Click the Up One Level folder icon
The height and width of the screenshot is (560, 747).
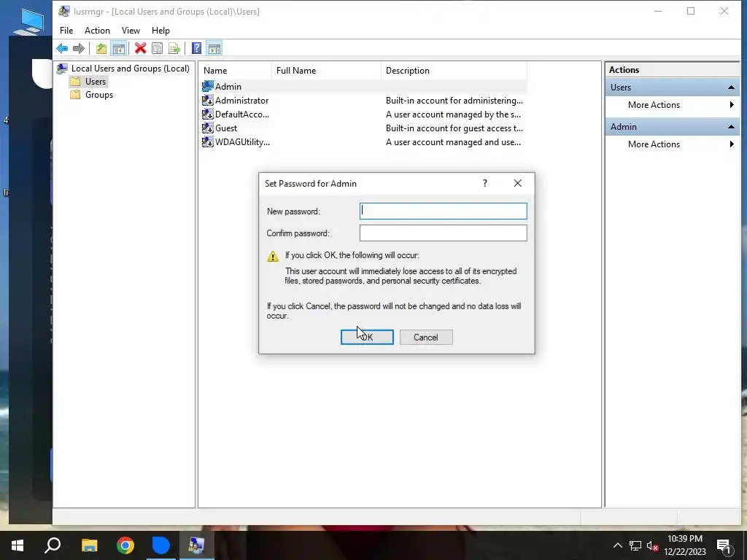(101, 48)
